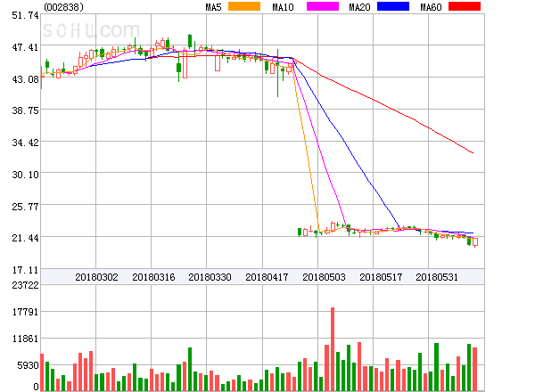This screenshot has width=535, height=392.
Task: Click the 23722 volume axis value
Action: tap(25, 285)
